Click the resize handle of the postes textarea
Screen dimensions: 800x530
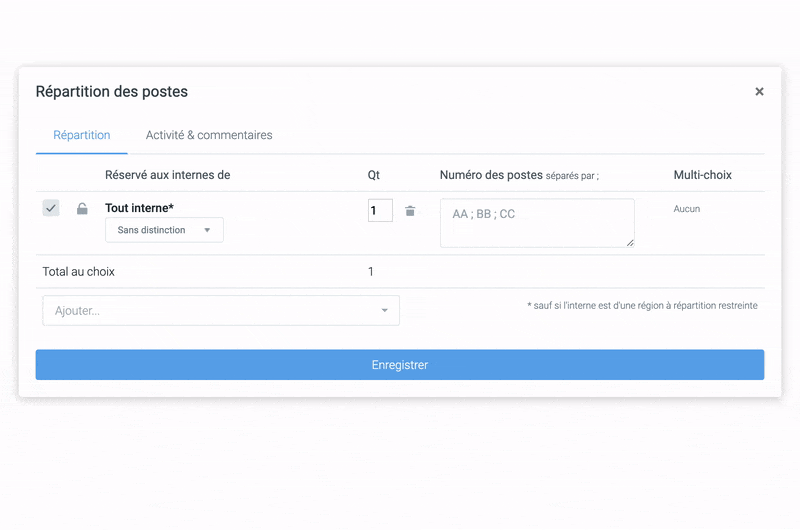[x=630, y=242]
